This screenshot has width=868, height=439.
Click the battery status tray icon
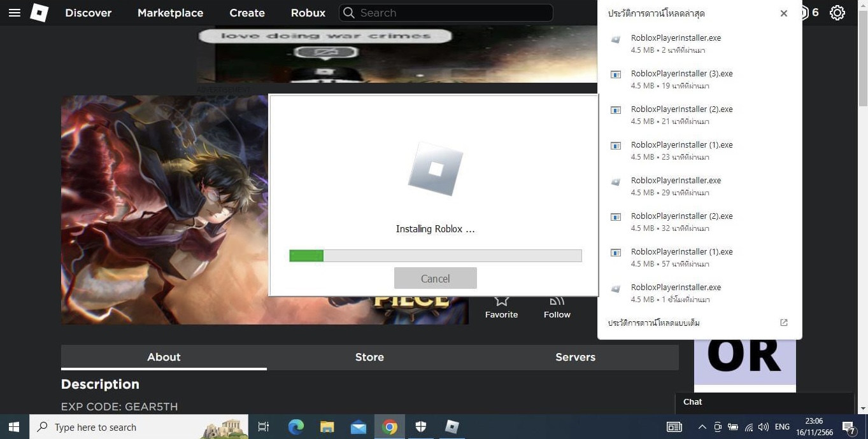click(x=733, y=427)
